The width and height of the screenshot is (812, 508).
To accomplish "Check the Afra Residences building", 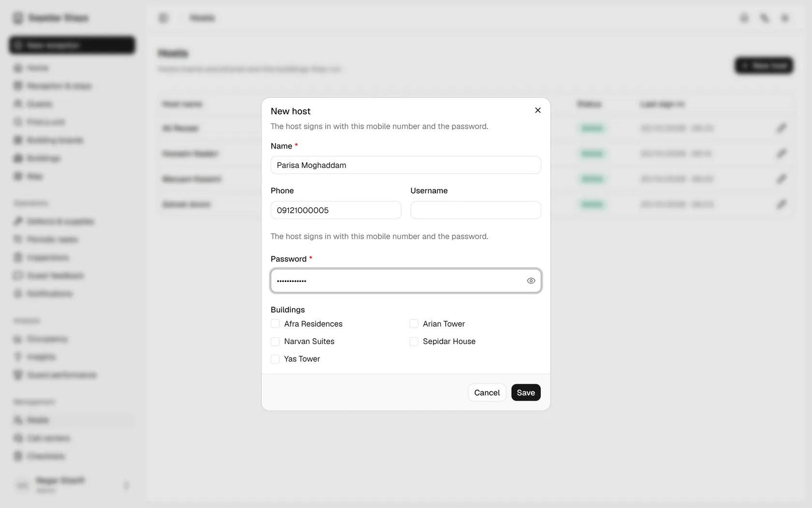I will pos(275,324).
